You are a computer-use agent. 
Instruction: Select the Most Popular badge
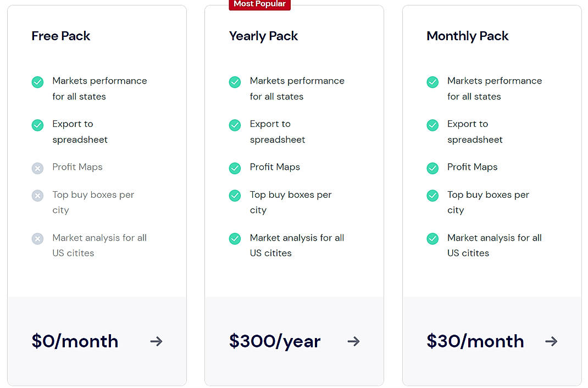tap(259, 4)
